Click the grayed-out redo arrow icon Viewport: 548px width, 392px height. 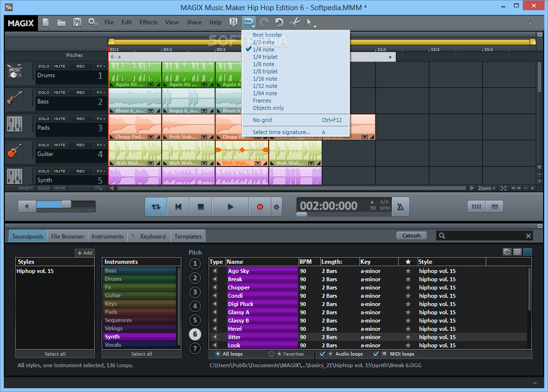pos(264,23)
